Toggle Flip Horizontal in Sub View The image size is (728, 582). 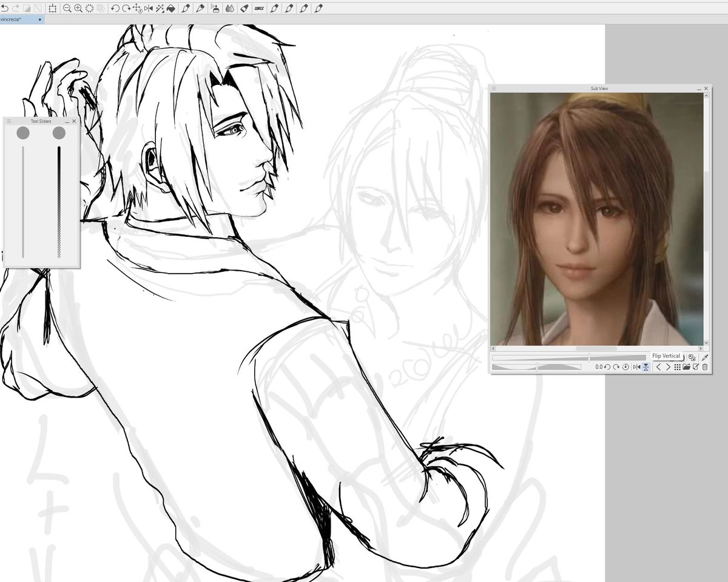click(x=636, y=367)
